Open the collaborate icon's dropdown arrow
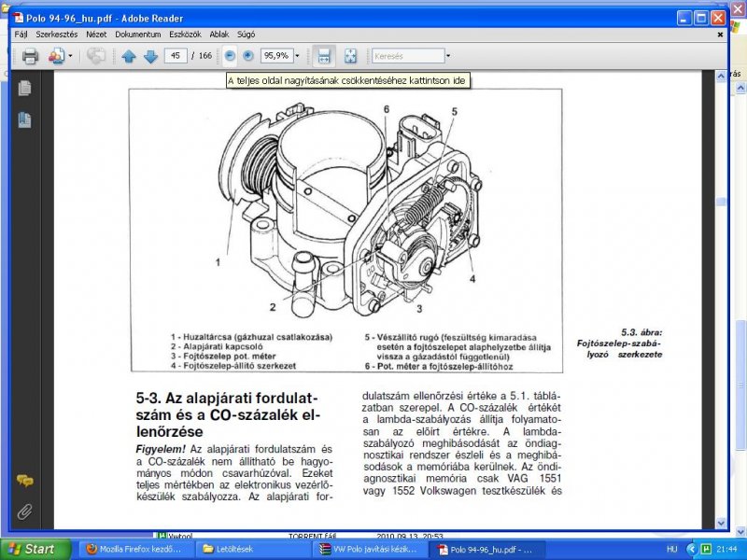Screen dimensions: 747x560 click(x=71, y=56)
